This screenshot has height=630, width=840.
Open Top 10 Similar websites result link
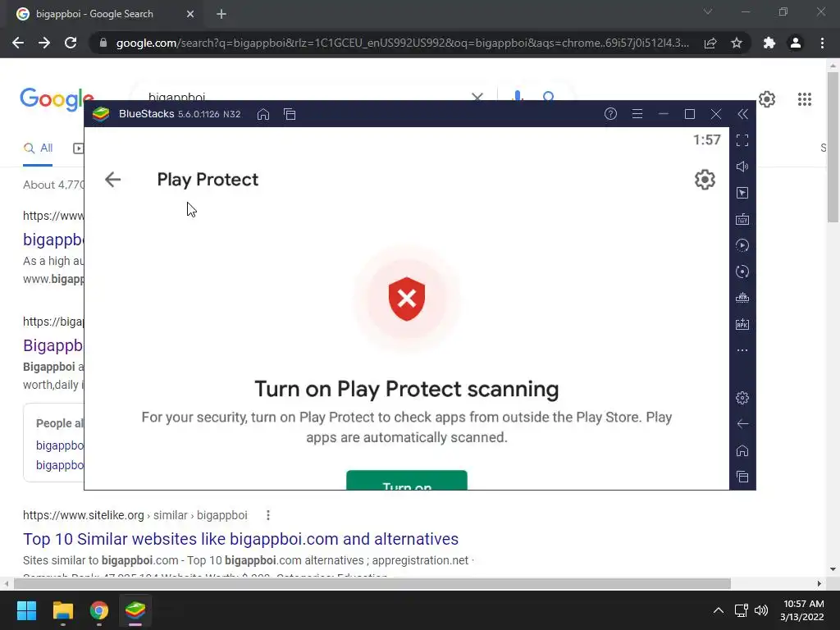[x=240, y=538]
